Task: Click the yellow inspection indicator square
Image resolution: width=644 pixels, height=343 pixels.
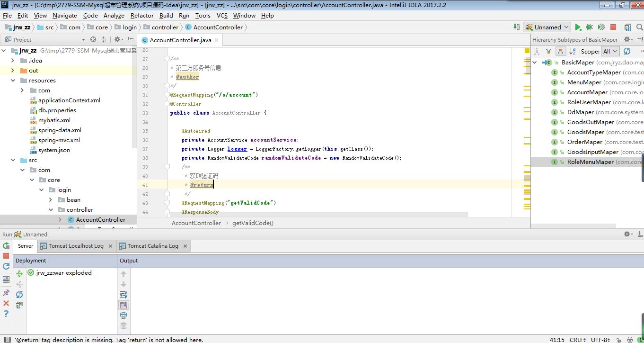Action: coord(527,50)
